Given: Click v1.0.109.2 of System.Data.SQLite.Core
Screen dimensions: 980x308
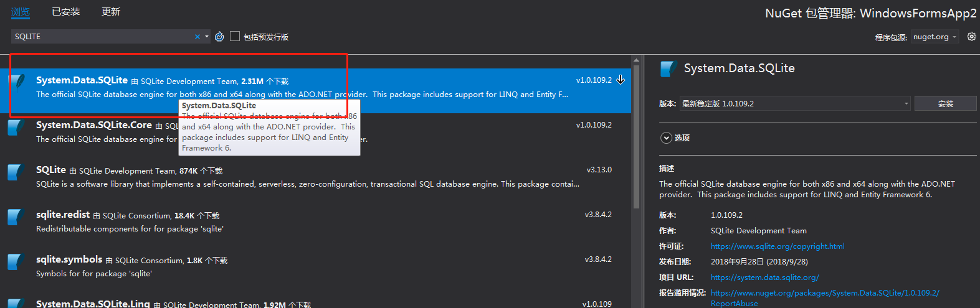Looking at the screenshot, I should 594,125.
